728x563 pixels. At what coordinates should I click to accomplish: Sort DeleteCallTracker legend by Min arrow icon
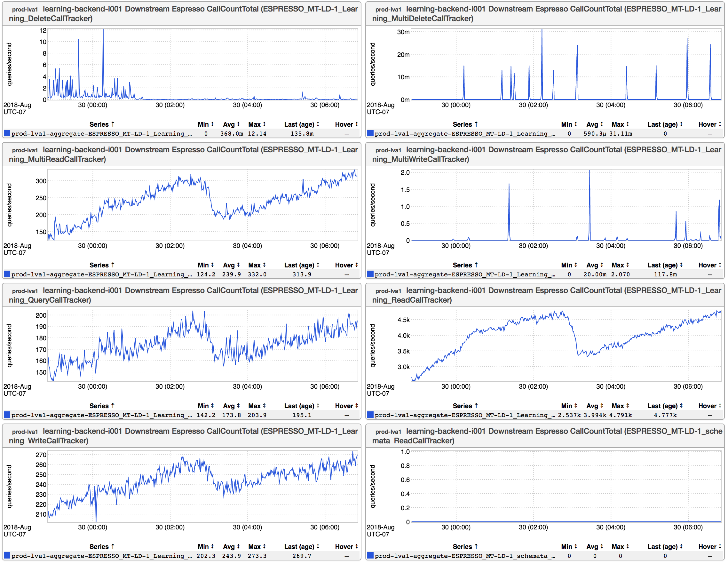coord(212,124)
